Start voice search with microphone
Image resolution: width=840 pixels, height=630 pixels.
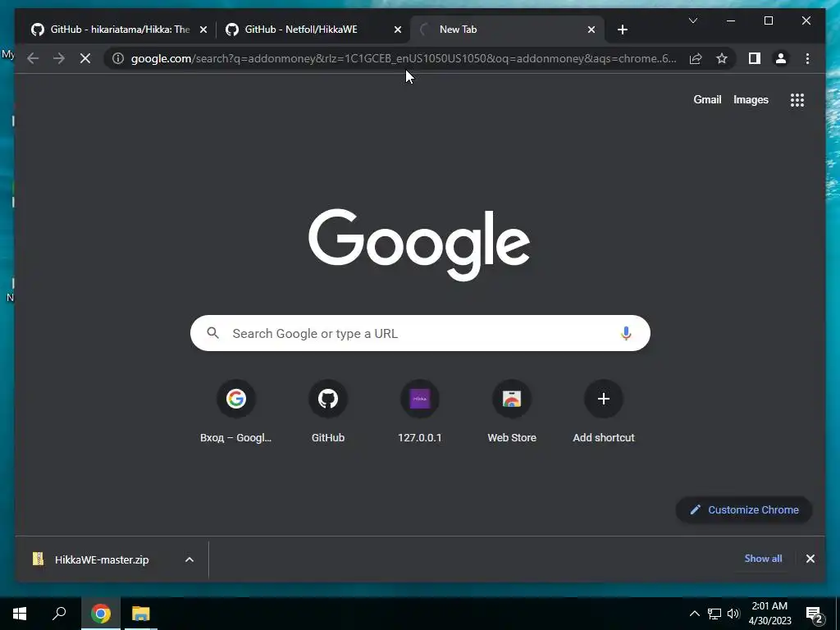click(x=626, y=333)
